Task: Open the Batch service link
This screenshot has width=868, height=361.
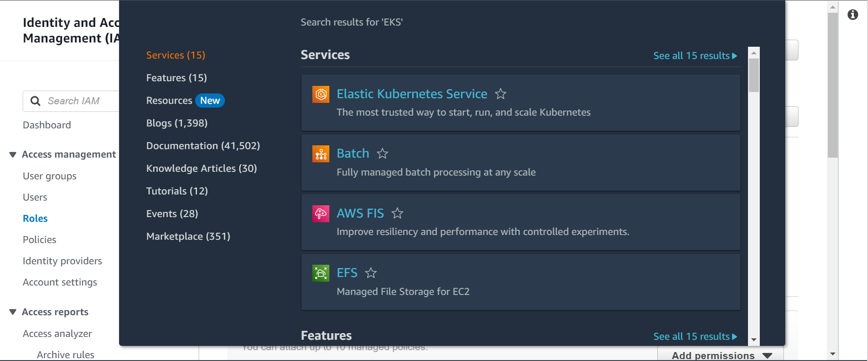Action: (353, 153)
